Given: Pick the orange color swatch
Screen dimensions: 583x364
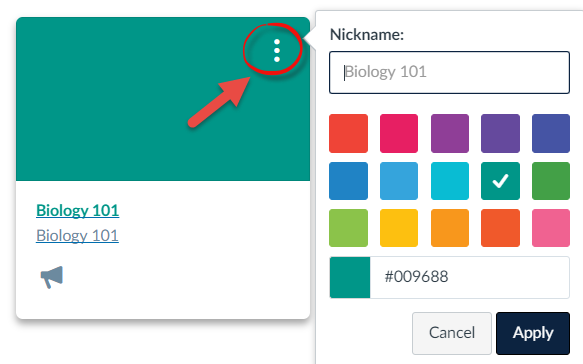Looking at the screenshot, I should [450, 228].
